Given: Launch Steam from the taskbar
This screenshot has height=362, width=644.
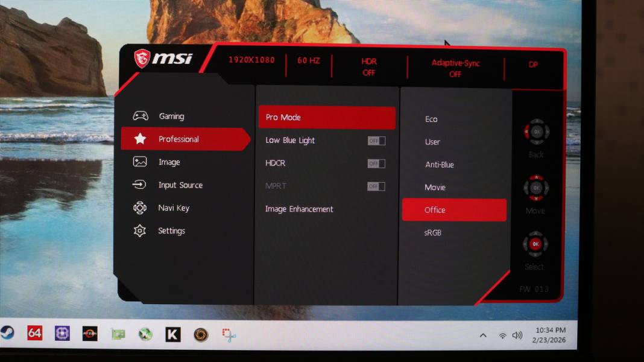Looking at the screenshot, I should tap(8, 335).
